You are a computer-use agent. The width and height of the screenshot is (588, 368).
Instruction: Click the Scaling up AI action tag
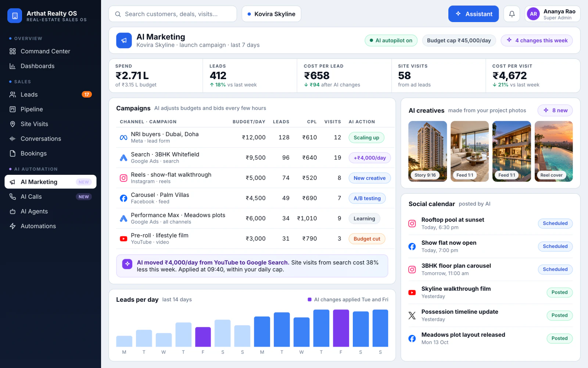(x=366, y=138)
